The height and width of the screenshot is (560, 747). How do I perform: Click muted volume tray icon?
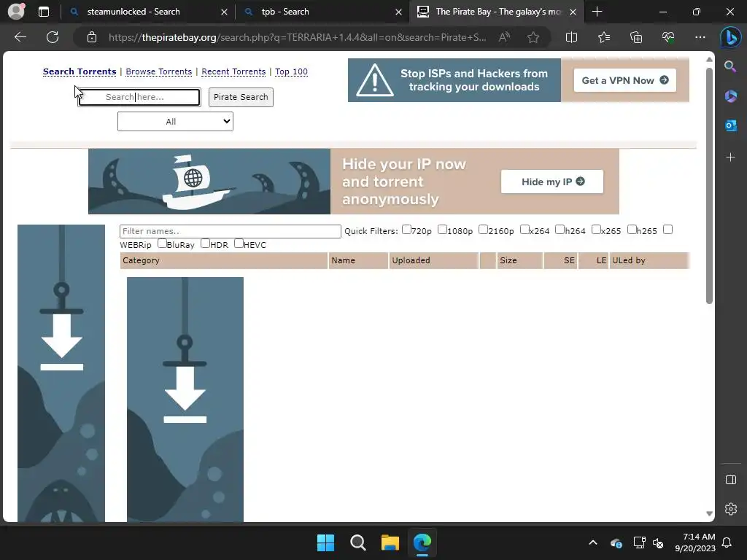click(x=658, y=542)
